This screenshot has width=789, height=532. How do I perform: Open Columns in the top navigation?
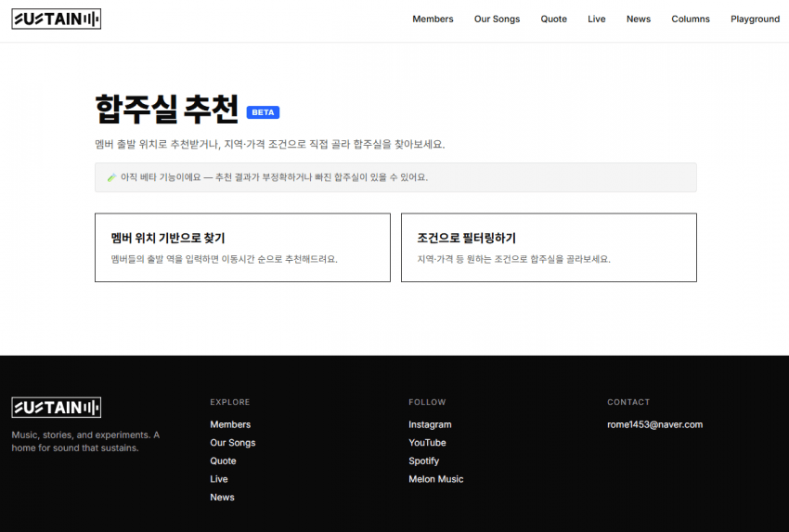(691, 19)
